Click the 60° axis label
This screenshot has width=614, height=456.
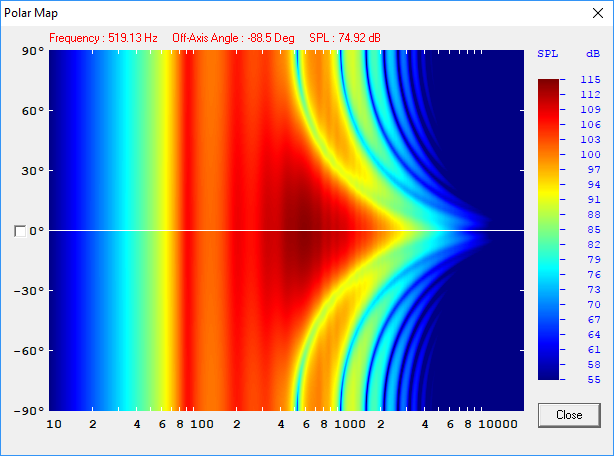coord(33,111)
